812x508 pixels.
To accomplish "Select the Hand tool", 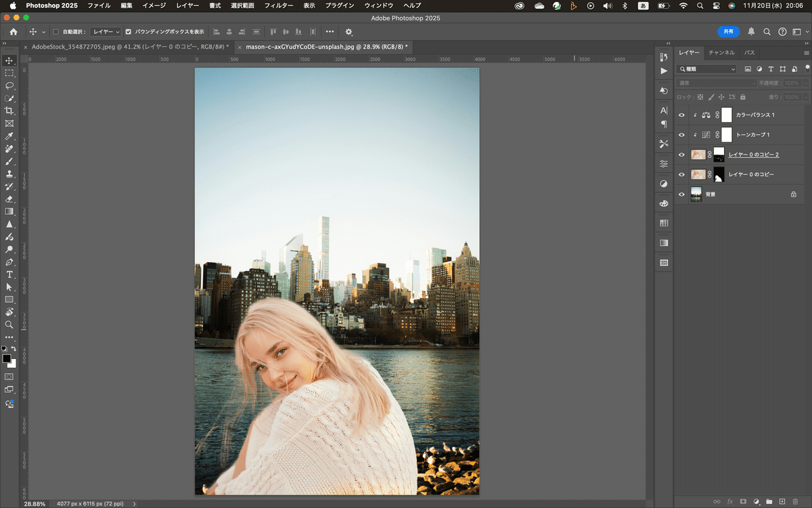I will (x=9, y=312).
